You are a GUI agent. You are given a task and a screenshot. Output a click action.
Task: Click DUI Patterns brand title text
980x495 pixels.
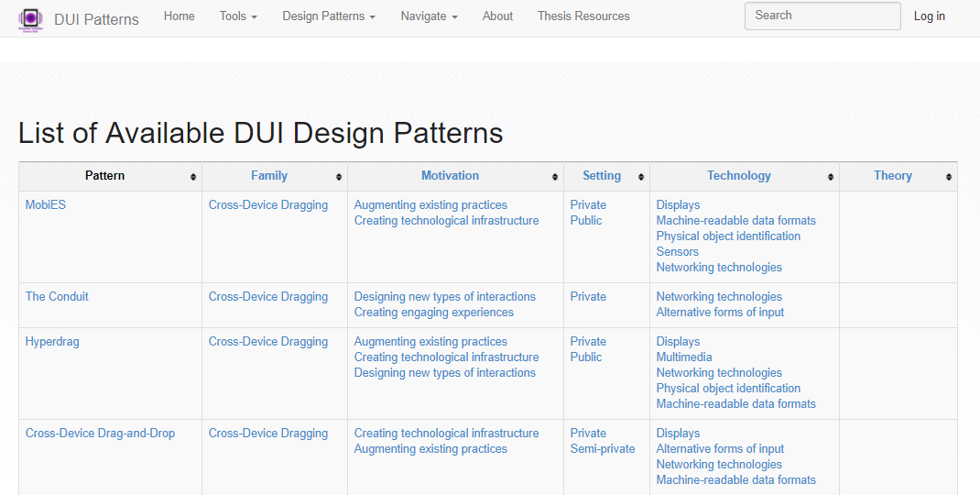point(96,19)
